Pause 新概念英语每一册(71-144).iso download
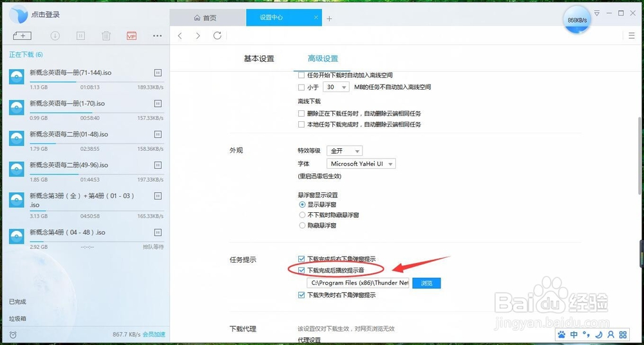 pyautogui.click(x=158, y=73)
